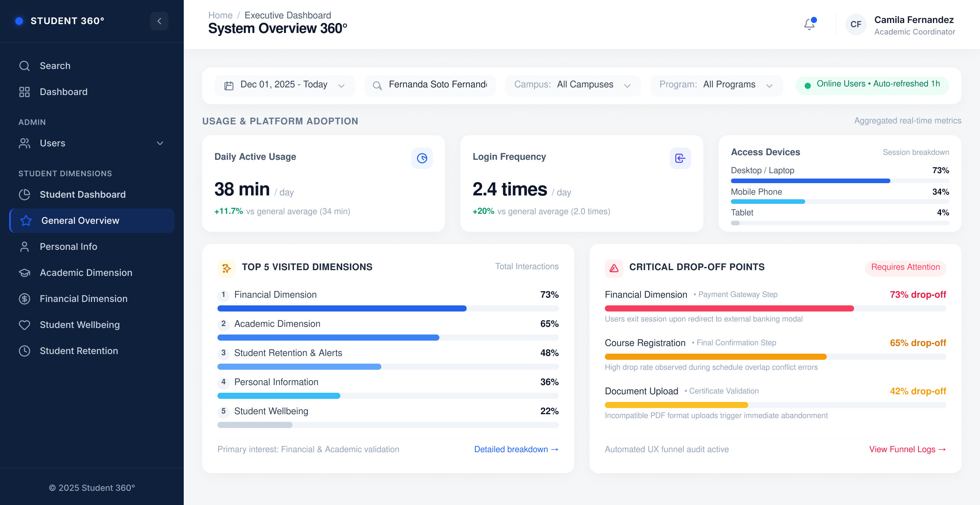Click the calendar icon in the date filter
This screenshot has height=505, width=980.
[x=229, y=86]
